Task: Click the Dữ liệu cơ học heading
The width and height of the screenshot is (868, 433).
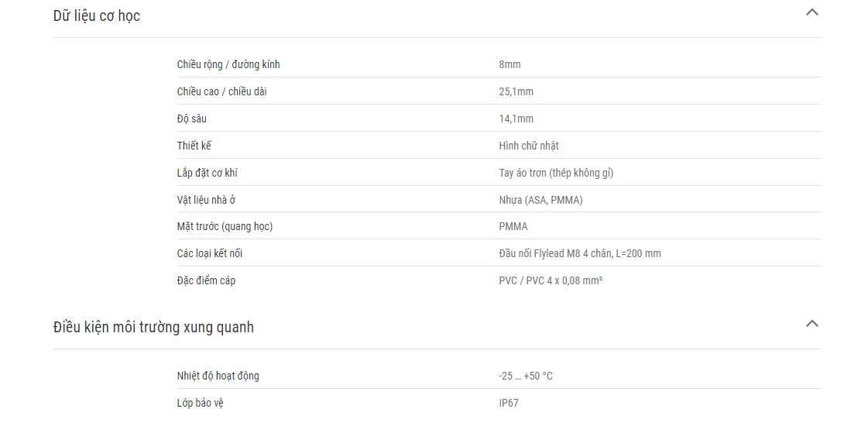Action: [x=96, y=16]
